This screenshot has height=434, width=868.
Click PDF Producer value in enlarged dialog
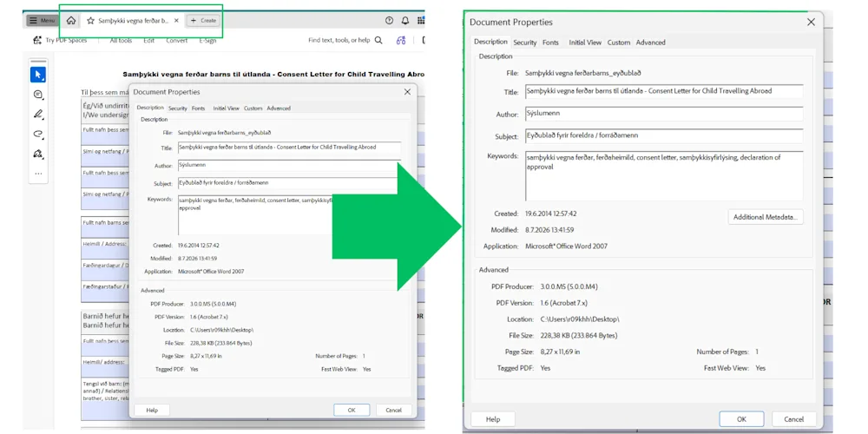tap(569, 286)
